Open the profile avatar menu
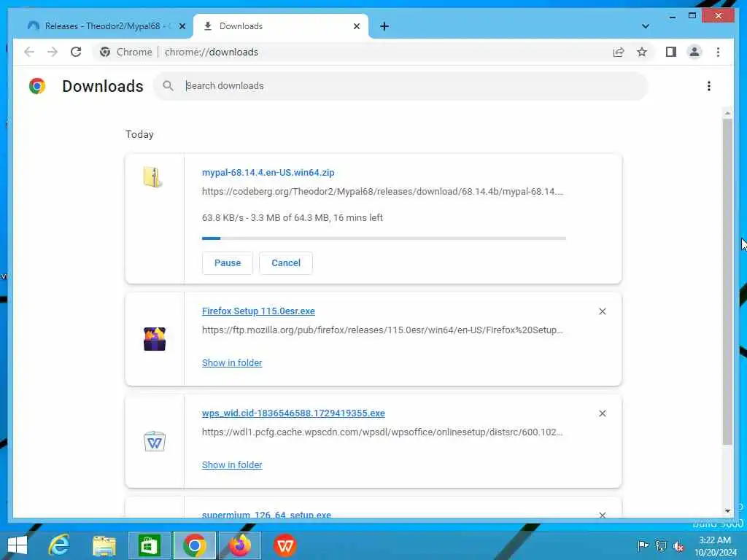The image size is (747, 560). click(x=694, y=52)
